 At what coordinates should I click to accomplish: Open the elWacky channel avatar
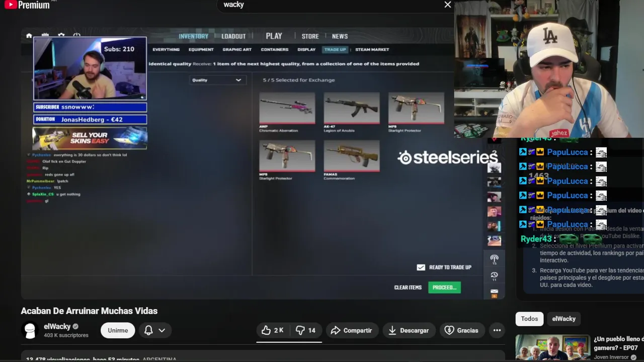click(30, 330)
